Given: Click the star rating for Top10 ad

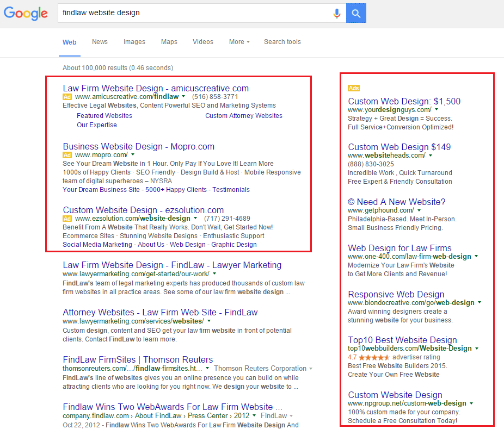Looking at the screenshot, I should point(374,357).
